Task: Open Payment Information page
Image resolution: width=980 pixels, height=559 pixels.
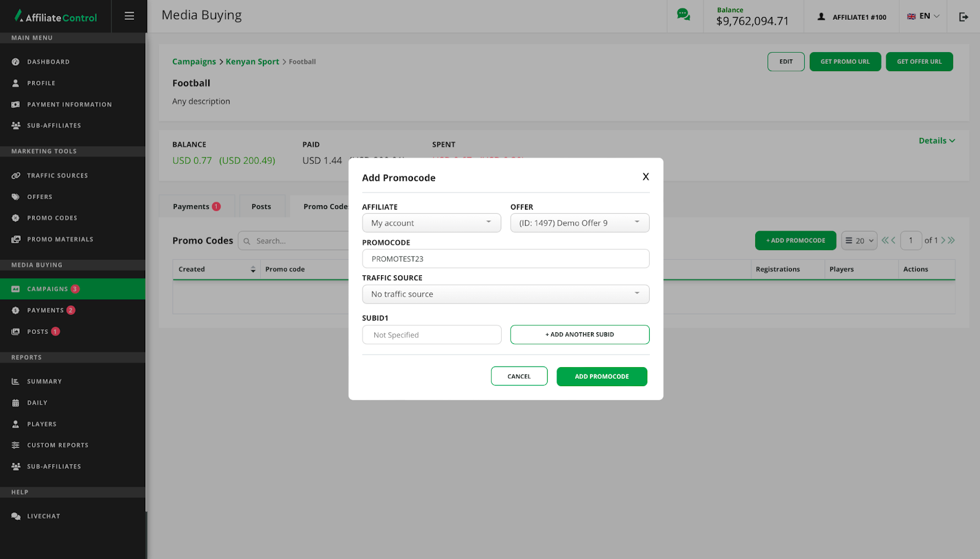Action: pyautogui.click(x=69, y=105)
